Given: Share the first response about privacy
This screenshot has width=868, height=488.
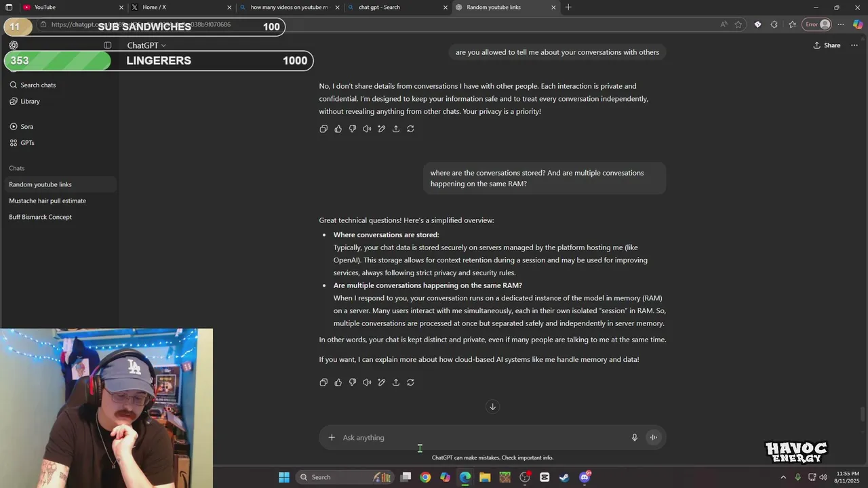Looking at the screenshot, I should [396, 129].
